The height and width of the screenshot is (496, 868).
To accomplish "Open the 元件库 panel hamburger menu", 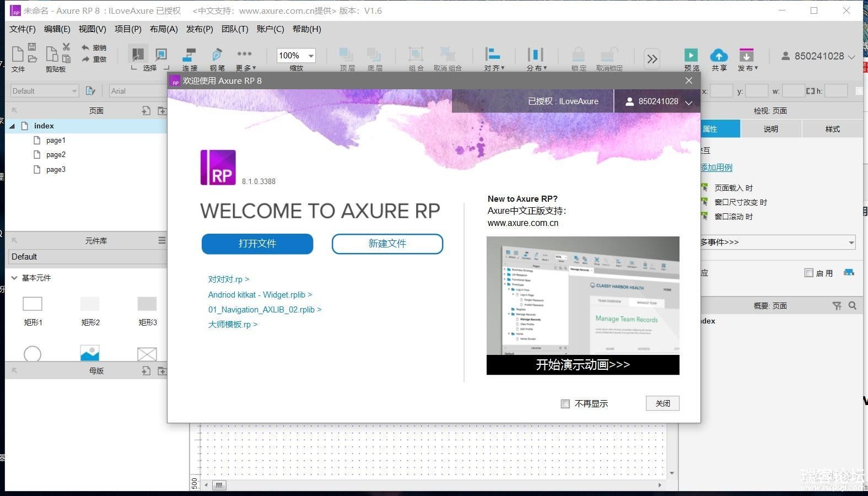I will tap(161, 240).
